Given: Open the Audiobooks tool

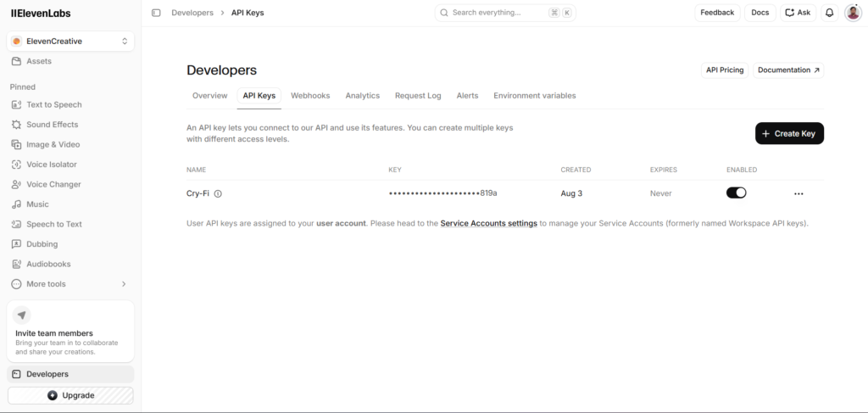Looking at the screenshot, I should pyautogui.click(x=70, y=264).
